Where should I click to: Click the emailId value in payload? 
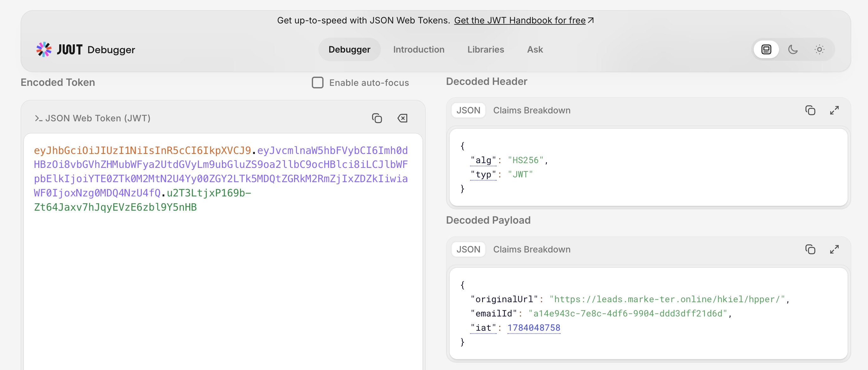pos(628,313)
